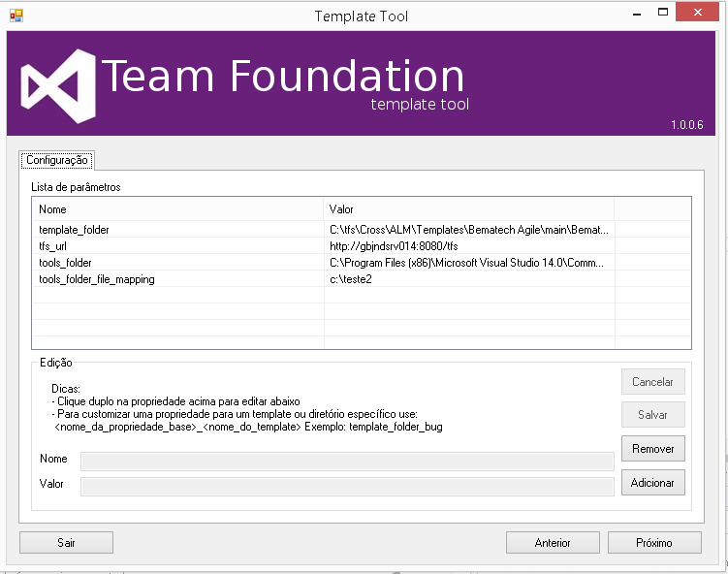
Task: Select the Configuração tab
Action: (x=56, y=160)
